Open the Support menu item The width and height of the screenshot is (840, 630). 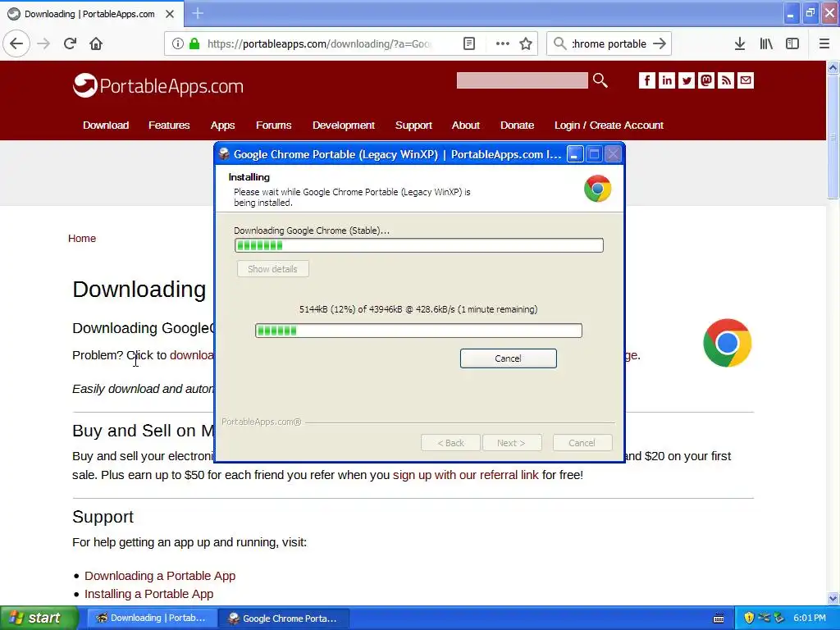tap(413, 125)
